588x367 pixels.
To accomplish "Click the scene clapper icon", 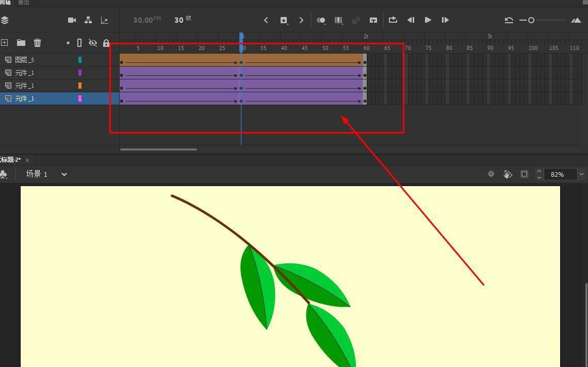I will [x=4, y=174].
